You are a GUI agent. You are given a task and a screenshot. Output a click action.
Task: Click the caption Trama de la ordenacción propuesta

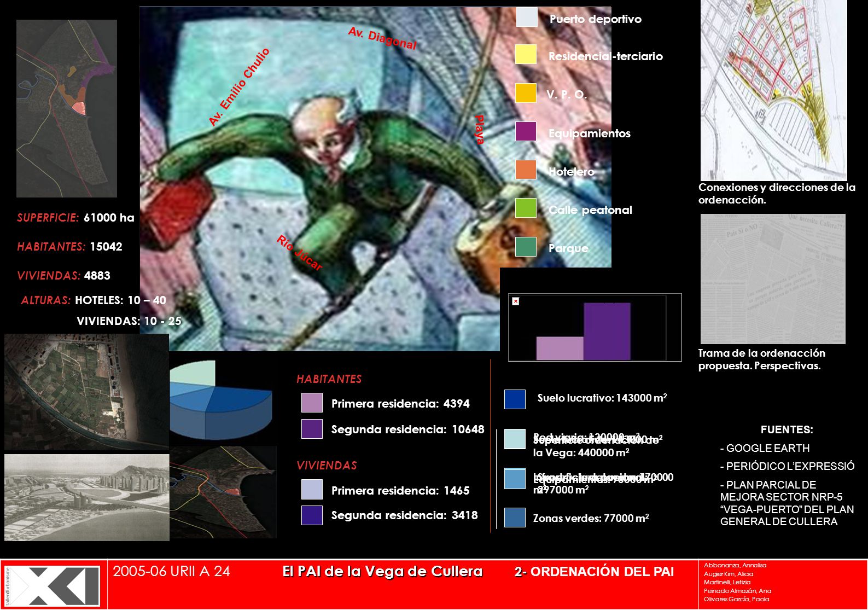click(x=761, y=359)
